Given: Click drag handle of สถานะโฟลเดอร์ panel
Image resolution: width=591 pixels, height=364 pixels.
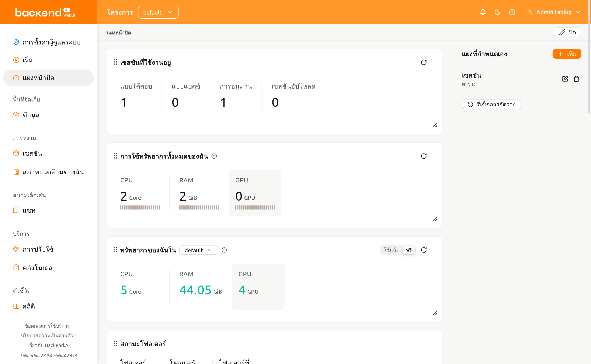Looking at the screenshot, I should [x=115, y=344].
